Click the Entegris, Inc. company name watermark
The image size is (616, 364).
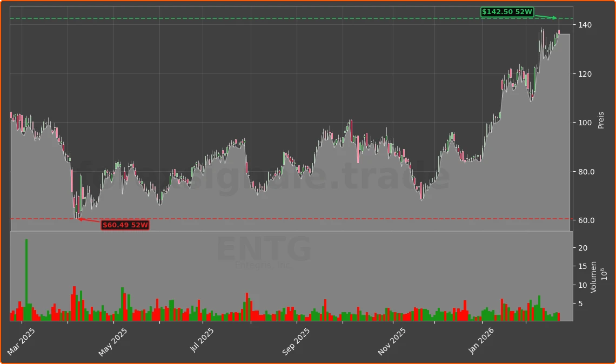[x=264, y=265]
